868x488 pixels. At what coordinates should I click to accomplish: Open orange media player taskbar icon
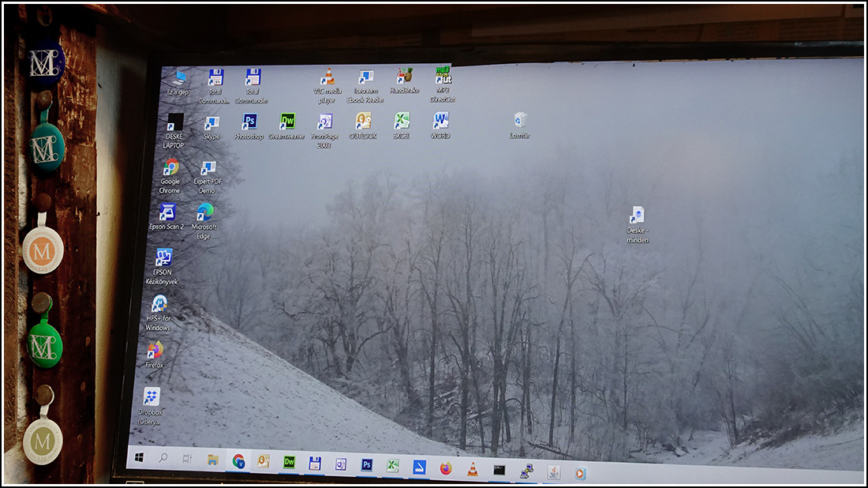[580, 474]
